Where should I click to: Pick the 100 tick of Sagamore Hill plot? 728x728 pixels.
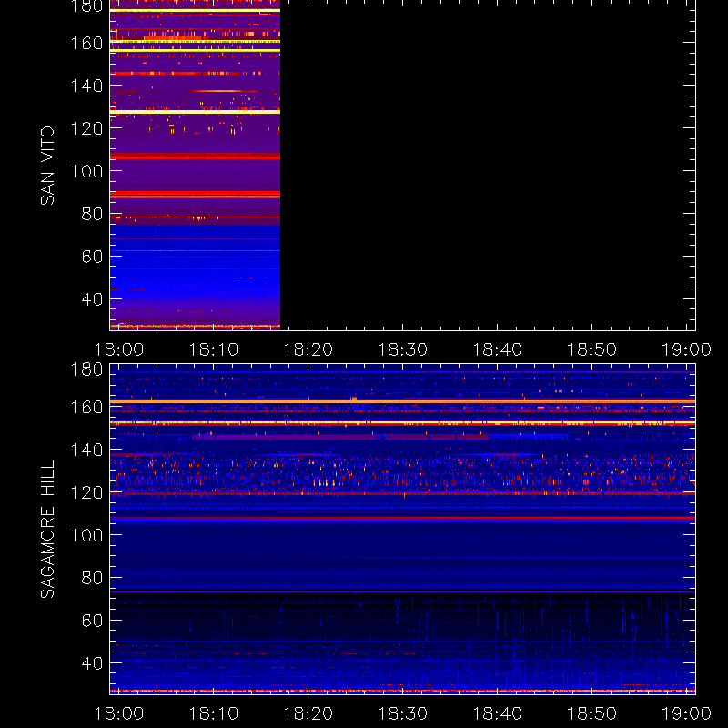coord(86,535)
